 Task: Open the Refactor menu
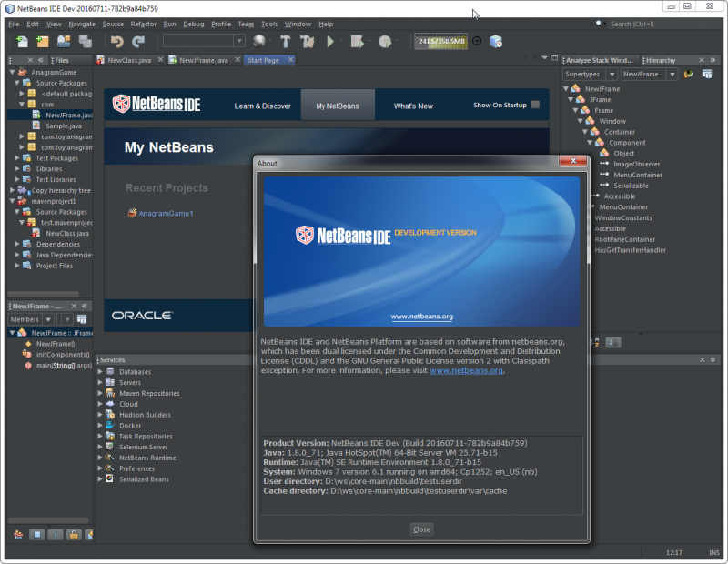point(143,24)
